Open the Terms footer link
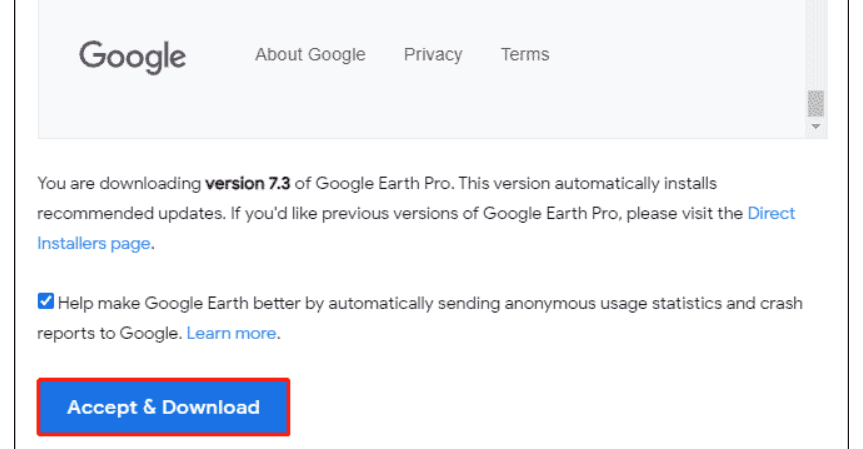Viewport: 863px width, 449px height. pos(525,55)
